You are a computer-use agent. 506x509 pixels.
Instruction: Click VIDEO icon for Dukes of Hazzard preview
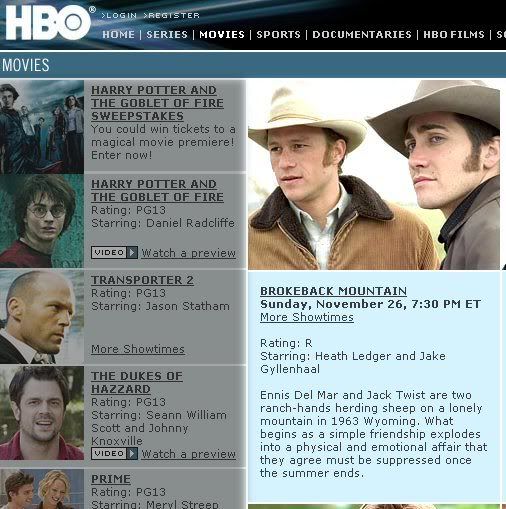pos(114,454)
